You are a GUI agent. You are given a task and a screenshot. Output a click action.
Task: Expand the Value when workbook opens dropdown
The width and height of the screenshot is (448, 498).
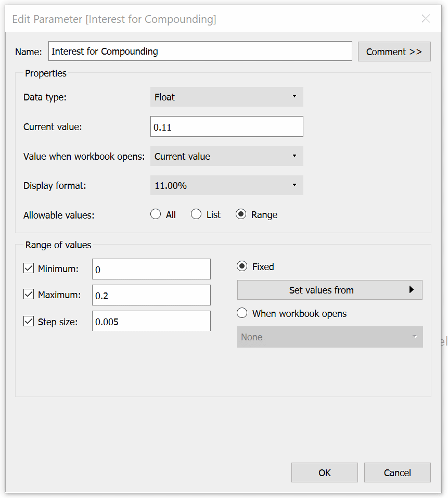coord(227,156)
